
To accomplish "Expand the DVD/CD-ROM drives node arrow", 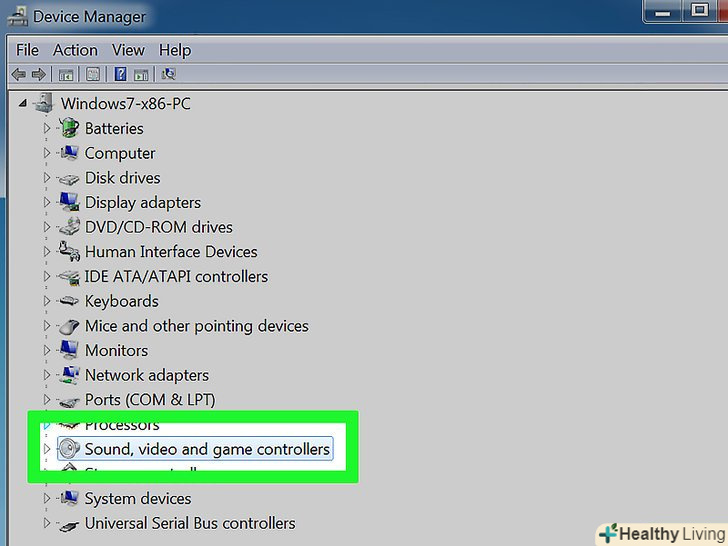I will 46,227.
